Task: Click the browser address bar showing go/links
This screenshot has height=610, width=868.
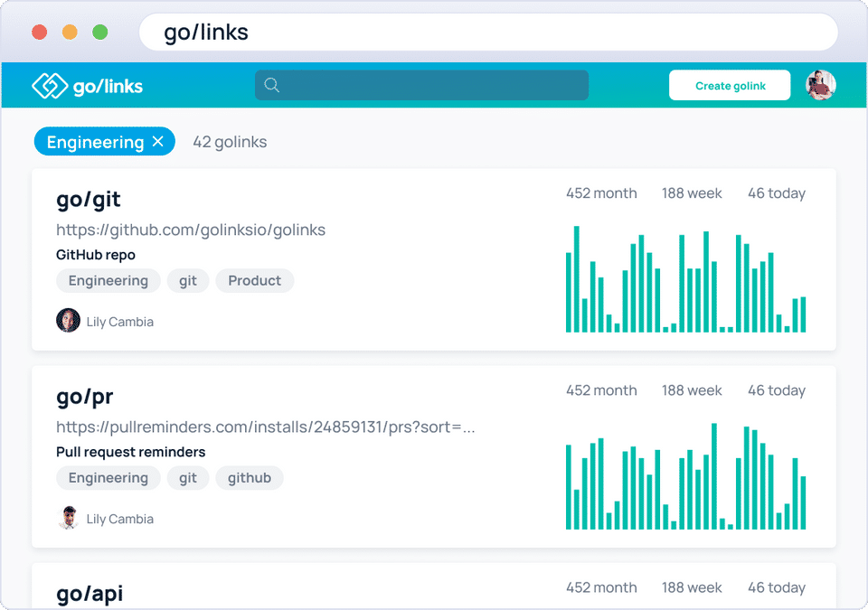Action: pos(488,33)
